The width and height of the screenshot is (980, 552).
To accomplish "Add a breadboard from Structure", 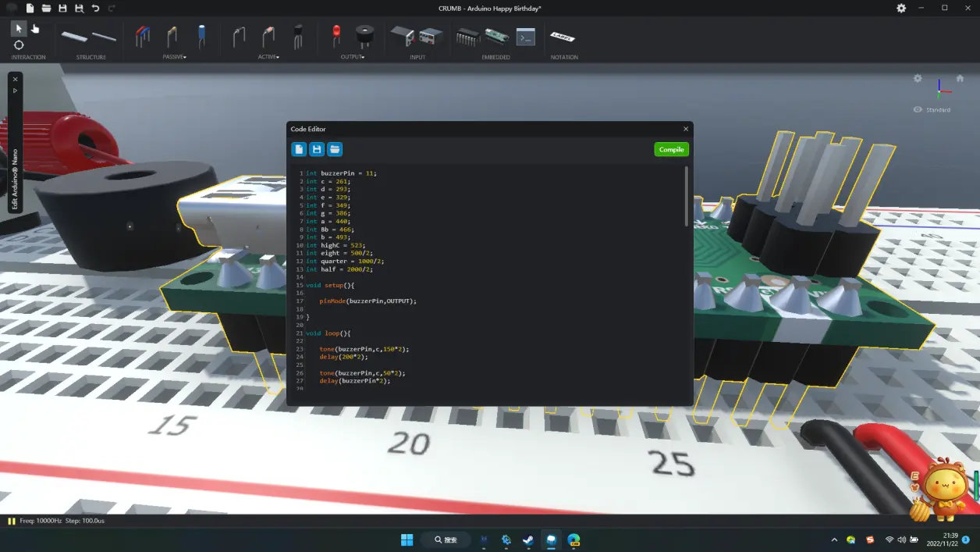I will pos(75,36).
